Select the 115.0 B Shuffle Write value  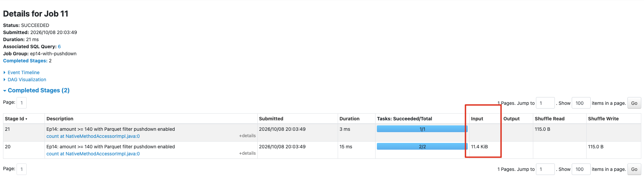(596, 147)
